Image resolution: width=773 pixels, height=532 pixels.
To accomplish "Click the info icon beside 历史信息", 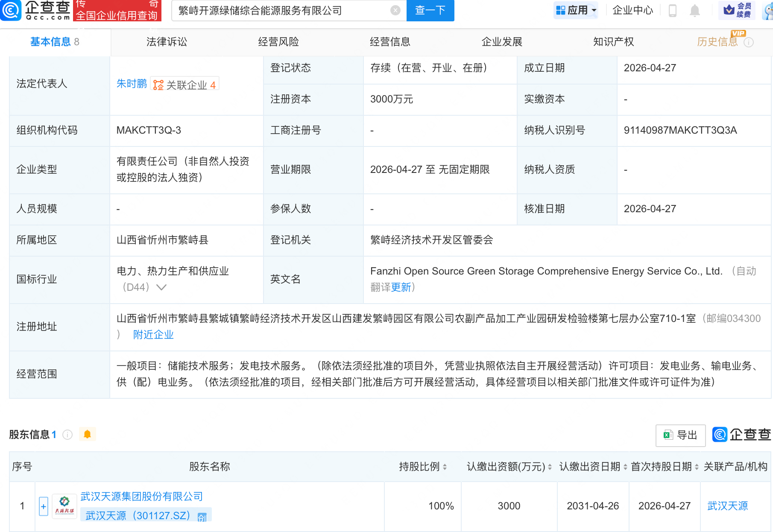I will pyautogui.click(x=749, y=42).
